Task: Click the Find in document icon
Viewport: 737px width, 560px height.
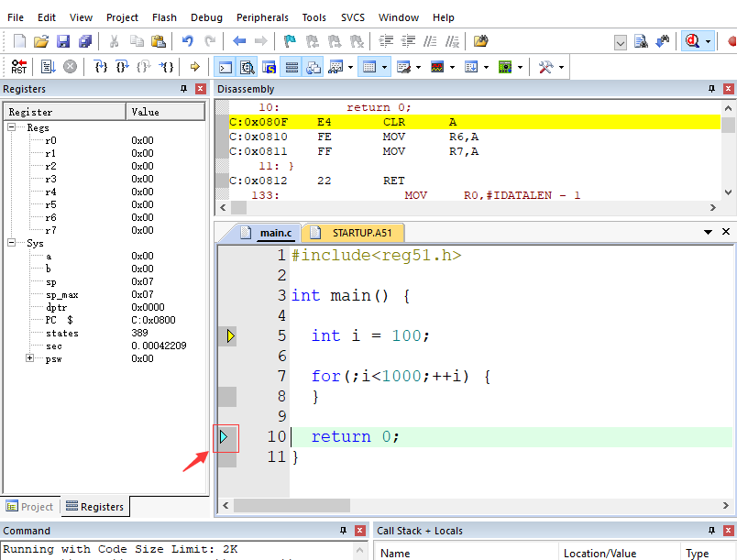Action: click(641, 41)
